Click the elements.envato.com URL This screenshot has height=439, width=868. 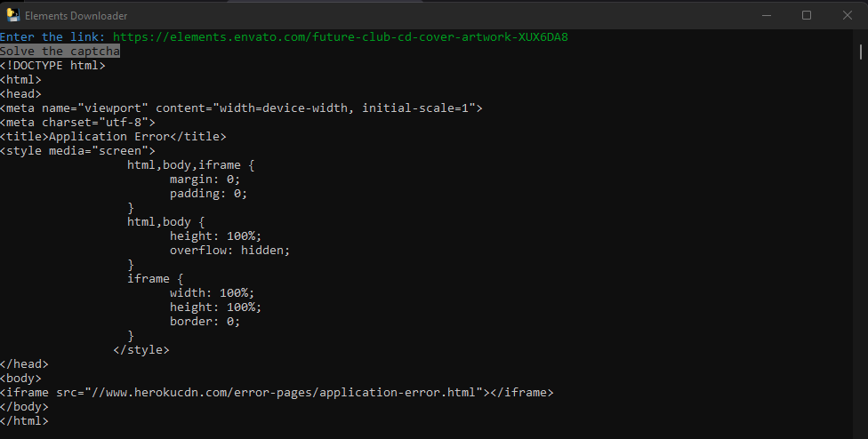340,37
